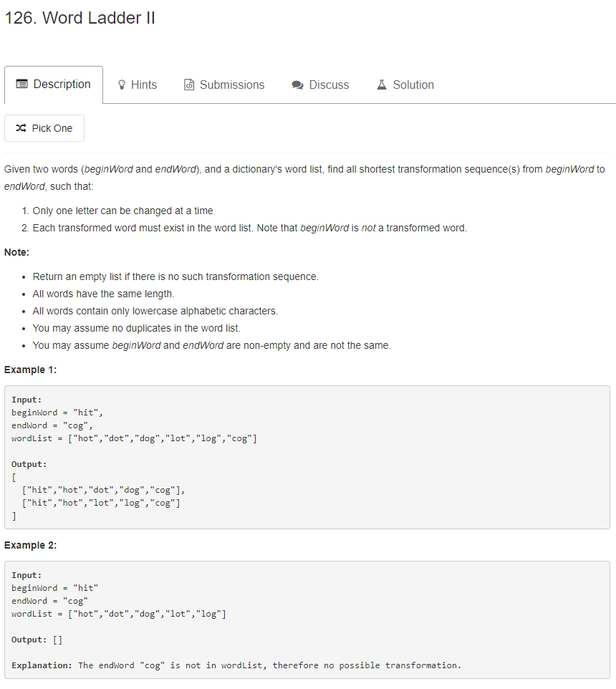Switch to the Description tab label
Screen dimensions: 616x689
tap(62, 85)
